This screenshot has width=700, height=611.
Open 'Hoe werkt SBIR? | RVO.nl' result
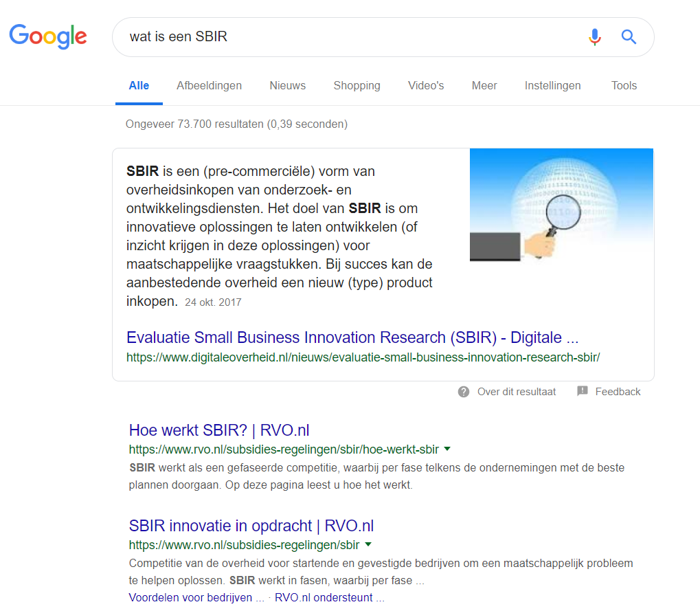click(x=218, y=430)
